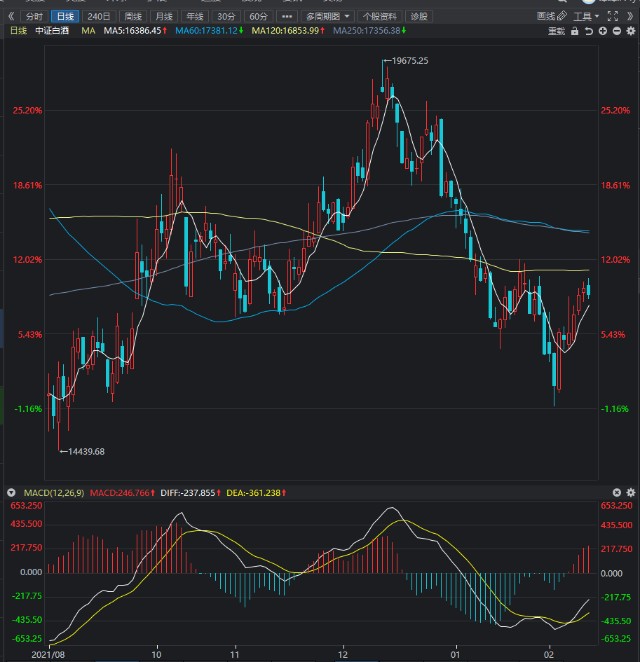640x662 pixels.
Task: Click the right double-chevron icon after 工具
Action: click(628, 17)
